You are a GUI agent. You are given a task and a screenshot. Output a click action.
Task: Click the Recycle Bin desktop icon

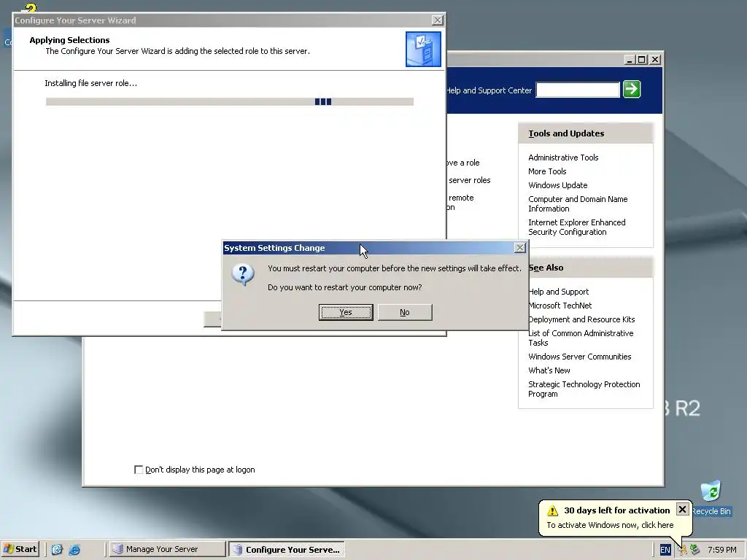(711, 497)
